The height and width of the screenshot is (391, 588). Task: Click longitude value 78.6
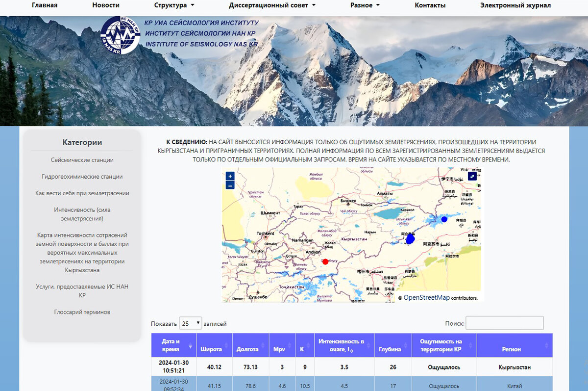250,386
